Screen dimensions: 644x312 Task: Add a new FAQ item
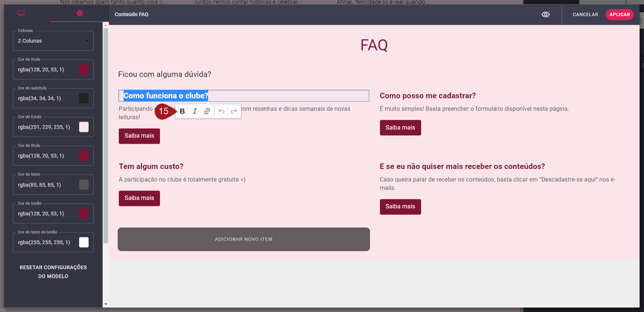tap(243, 239)
